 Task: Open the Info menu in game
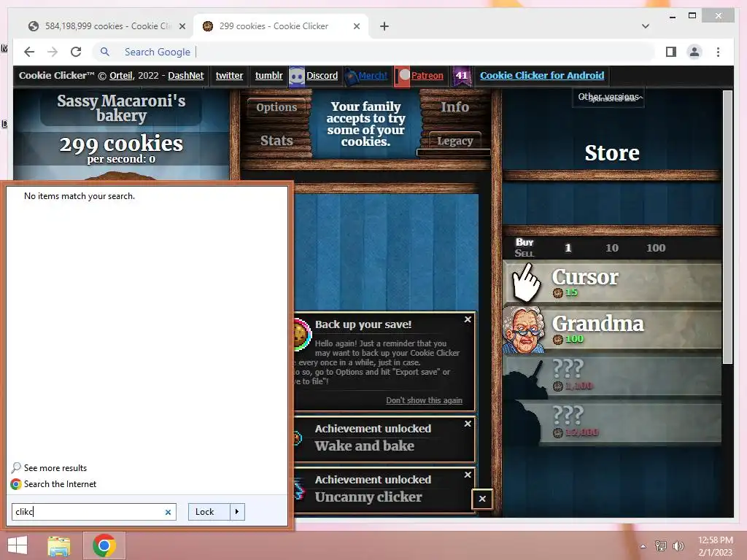pyautogui.click(x=455, y=107)
